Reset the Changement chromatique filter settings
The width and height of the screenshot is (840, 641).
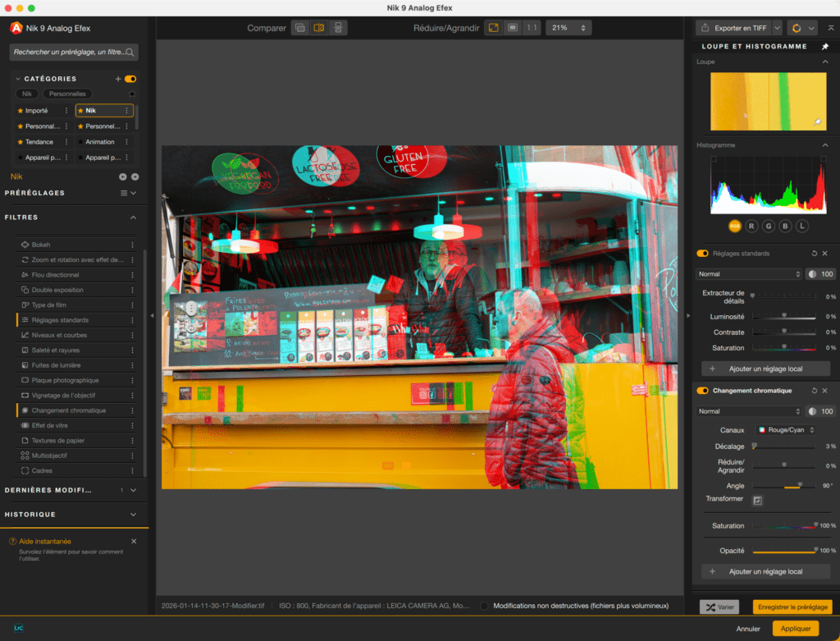tap(815, 391)
